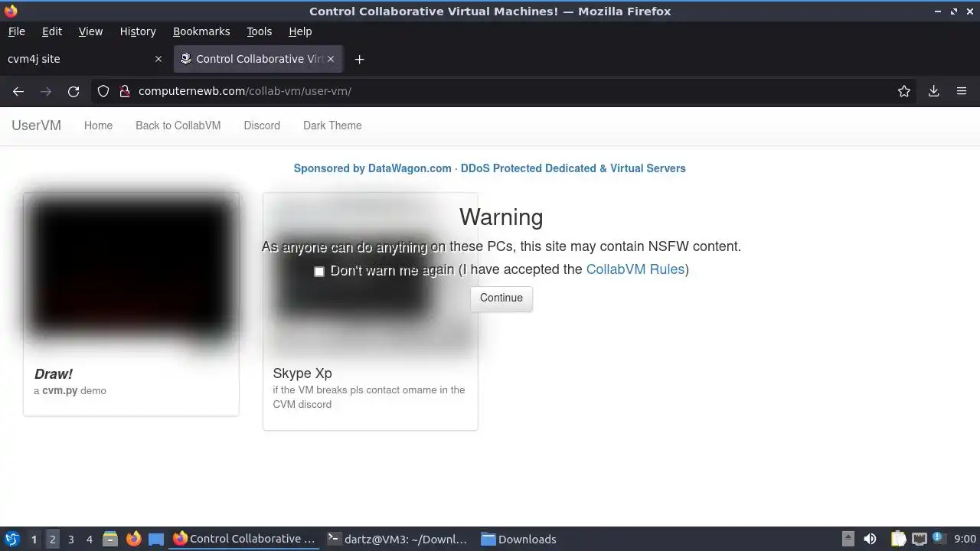Switch to virtual desktop 4
Image resolution: width=980 pixels, height=551 pixels.
[89, 539]
